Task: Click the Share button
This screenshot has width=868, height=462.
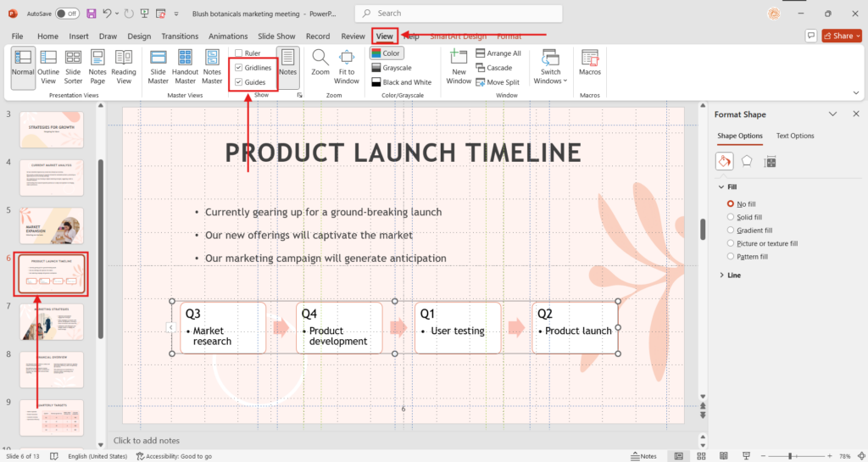Action: 837,36
